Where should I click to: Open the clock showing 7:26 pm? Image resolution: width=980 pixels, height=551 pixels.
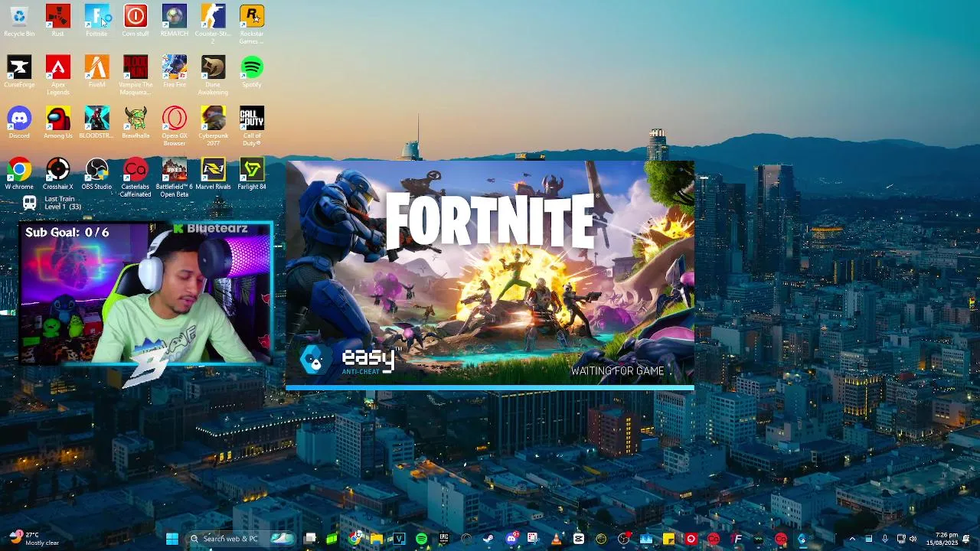942,539
